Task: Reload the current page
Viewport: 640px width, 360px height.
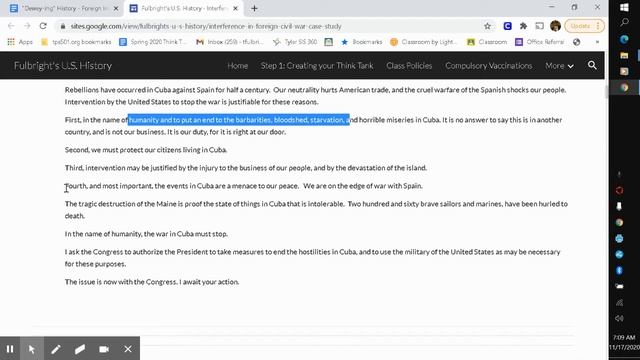Action: pos(43,26)
